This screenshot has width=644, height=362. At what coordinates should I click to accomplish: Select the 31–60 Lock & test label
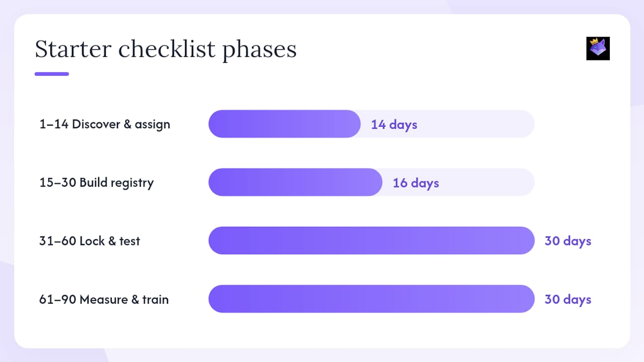tap(90, 241)
